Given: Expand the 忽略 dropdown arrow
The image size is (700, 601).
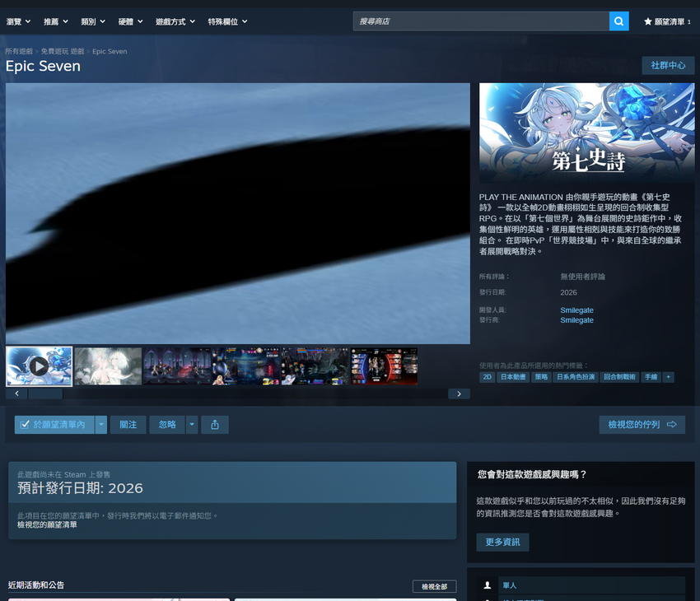Looking at the screenshot, I should pos(192,425).
